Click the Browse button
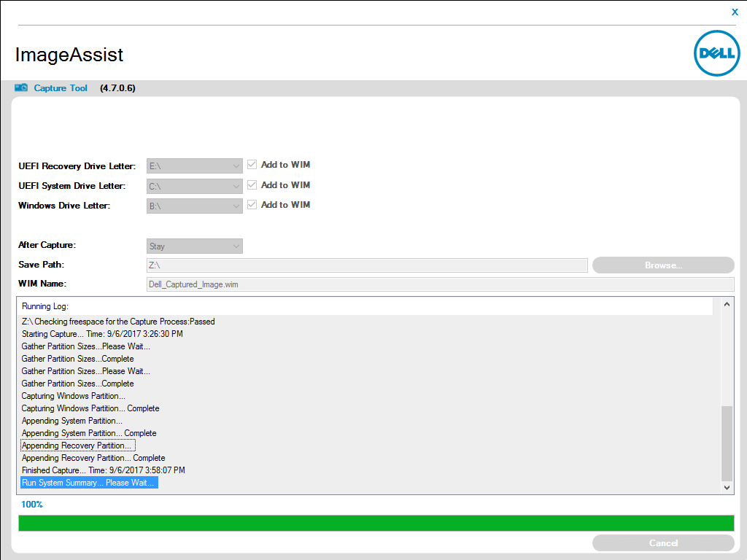This screenshot has width=747, height=560. click(x=663, y=265)
